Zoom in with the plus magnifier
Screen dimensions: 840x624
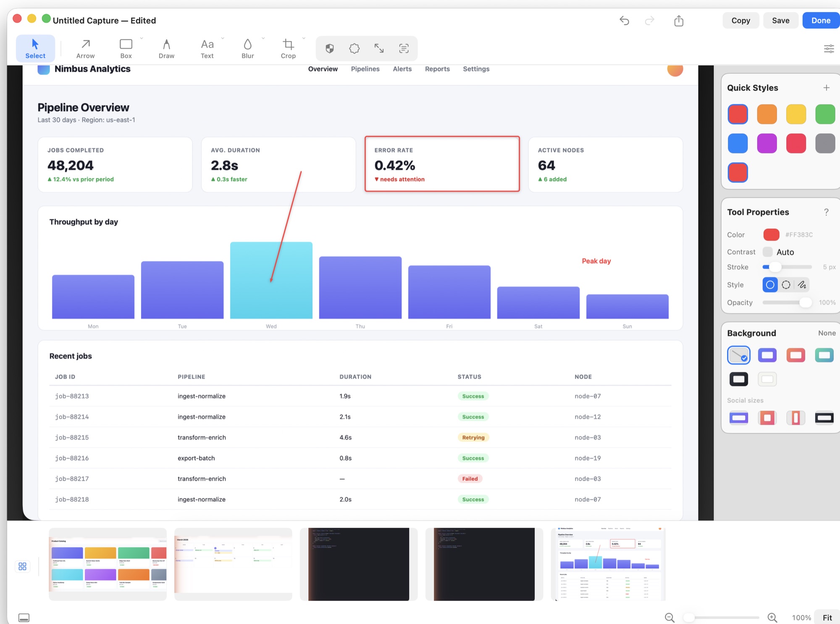(772, 618)
